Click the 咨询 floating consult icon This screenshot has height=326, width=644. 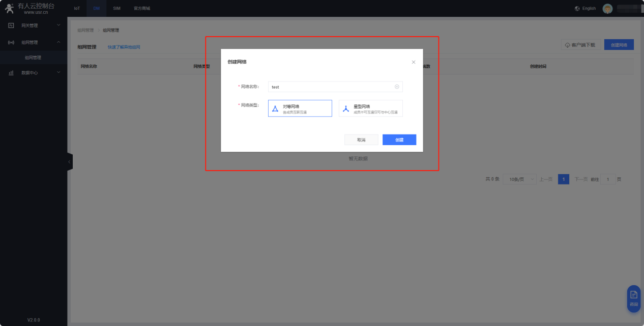pos(633,298)
